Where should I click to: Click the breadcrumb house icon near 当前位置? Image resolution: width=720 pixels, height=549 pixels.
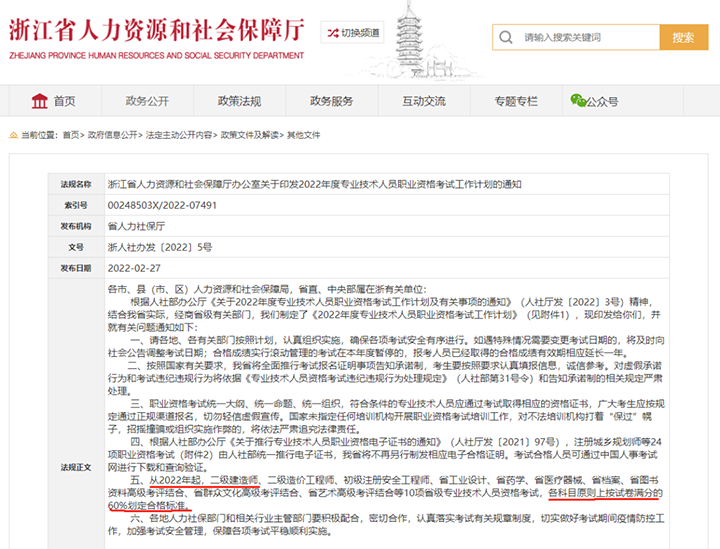(14, 135)
